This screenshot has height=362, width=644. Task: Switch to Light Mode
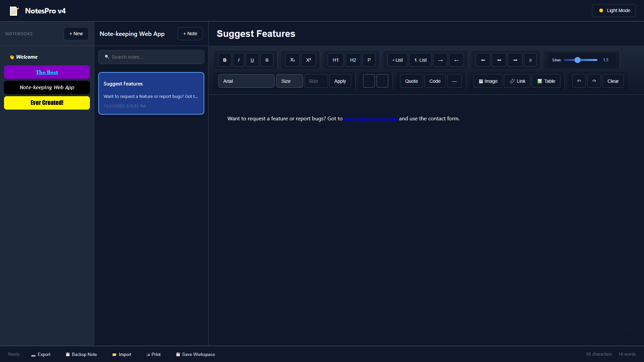point(614,10)
